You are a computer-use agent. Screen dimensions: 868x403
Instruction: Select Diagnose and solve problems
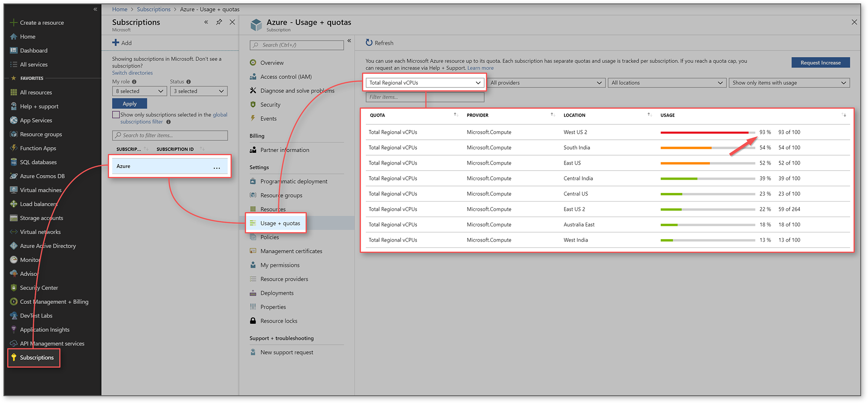pos(297,90)
